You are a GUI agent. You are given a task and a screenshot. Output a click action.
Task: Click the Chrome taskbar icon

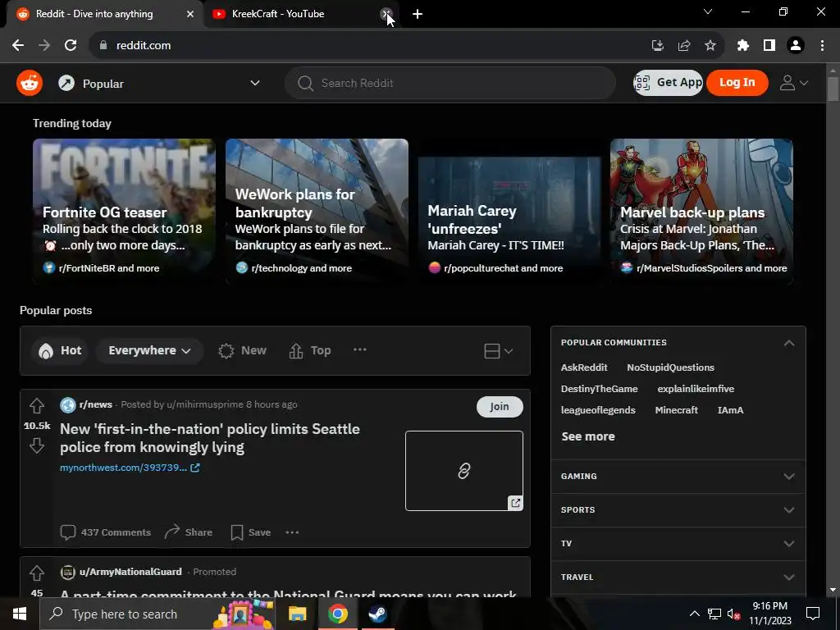(337, 614)
